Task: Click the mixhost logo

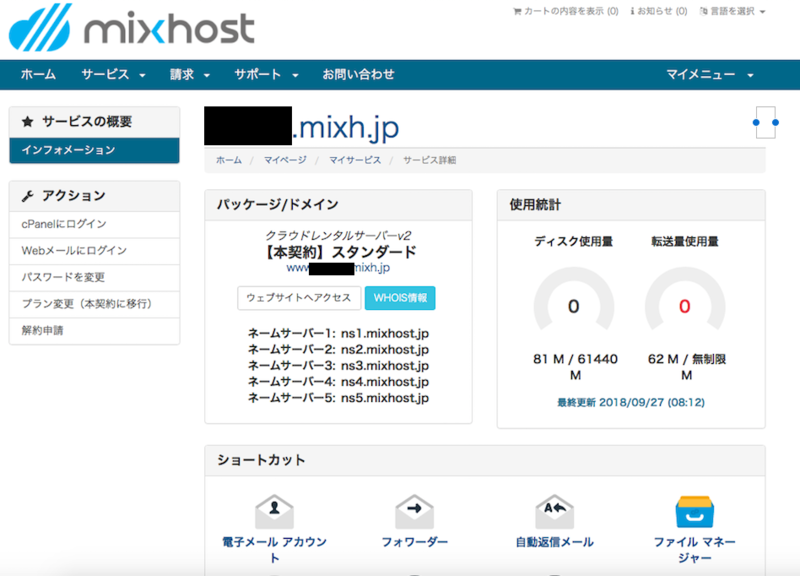Action: (132, 28)
